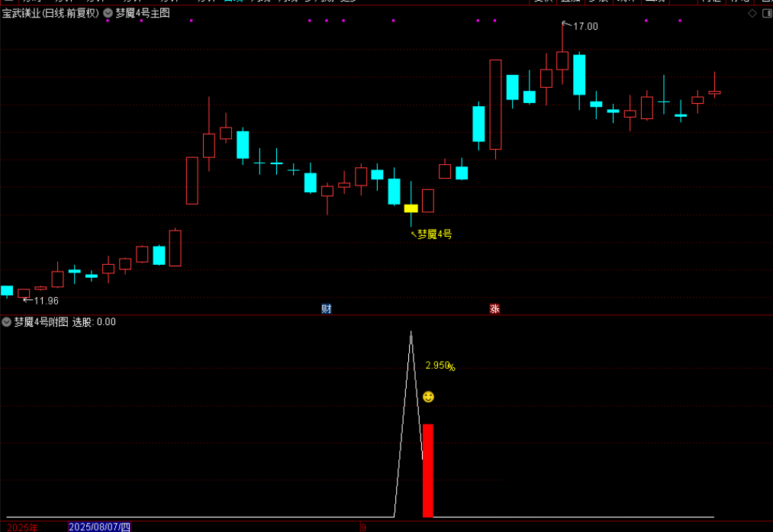Click the yellow 梦魇4号 signal label
This screenshot has height=532, width=773.
pyautogui.click(x=434, y=234)
